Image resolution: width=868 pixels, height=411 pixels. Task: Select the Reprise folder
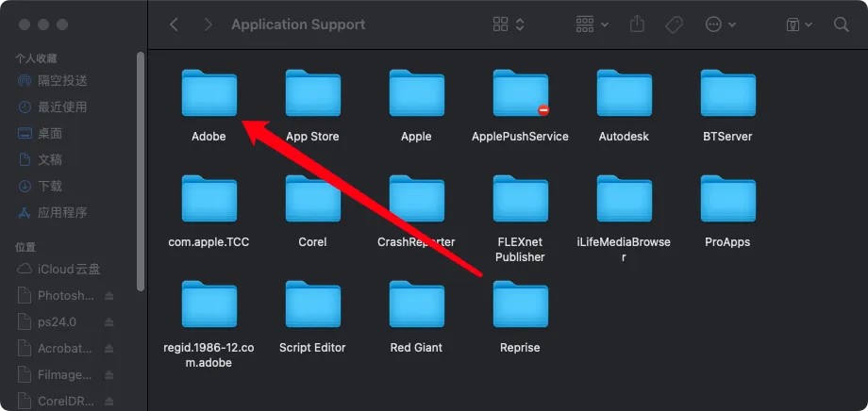point(521,304)
